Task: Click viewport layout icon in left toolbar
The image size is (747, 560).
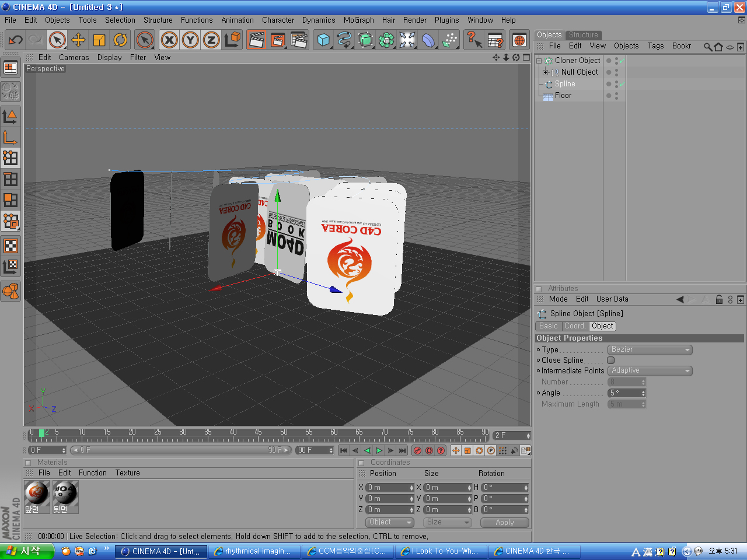Action: point(11,68)
